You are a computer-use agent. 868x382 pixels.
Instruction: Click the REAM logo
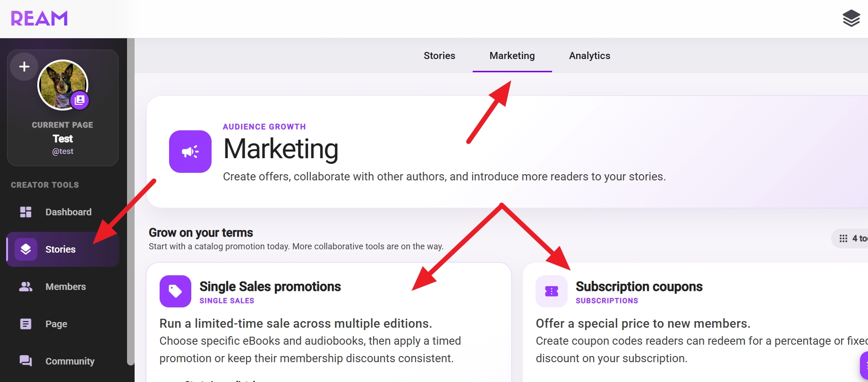click(x=39, y=18)
